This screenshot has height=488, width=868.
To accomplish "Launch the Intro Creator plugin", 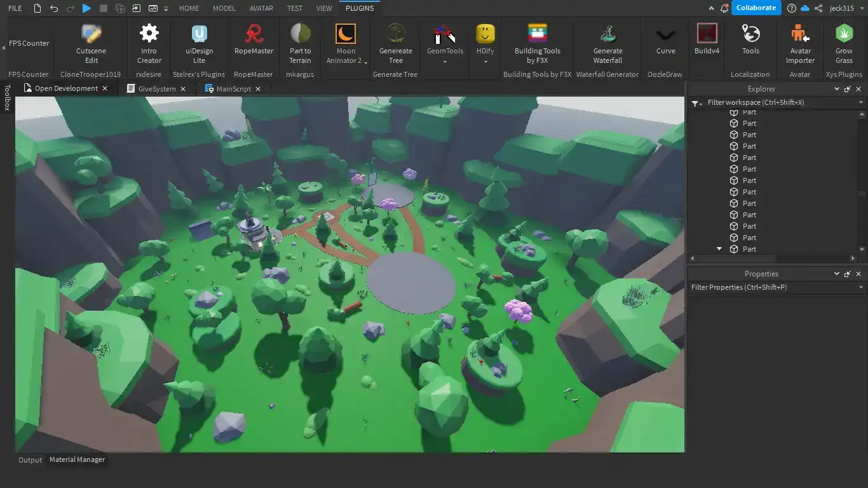I will (149, 44).
